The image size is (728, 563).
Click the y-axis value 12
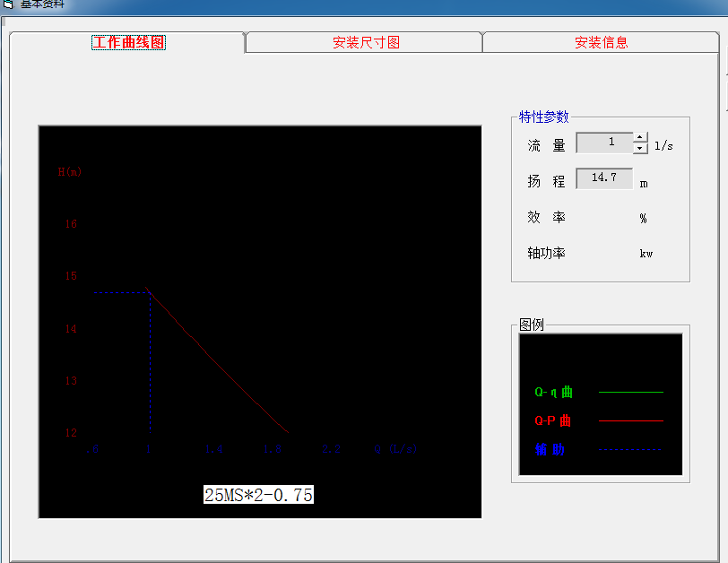(x=71, y=433)
